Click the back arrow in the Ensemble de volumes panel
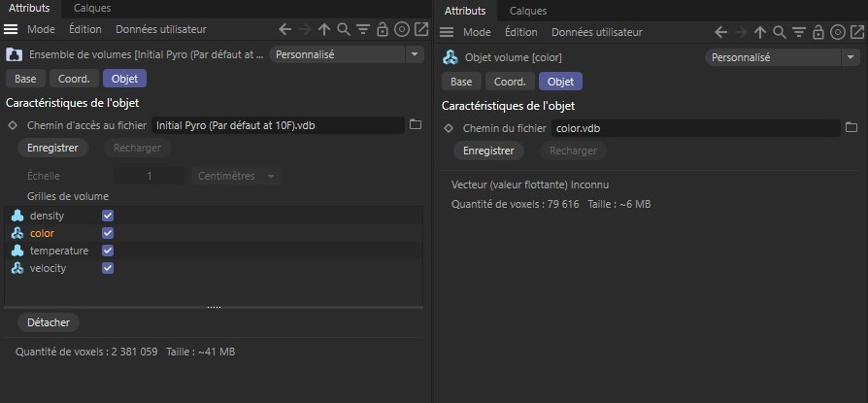This screenshot has height=403, width=868. (x=284, y=31)
